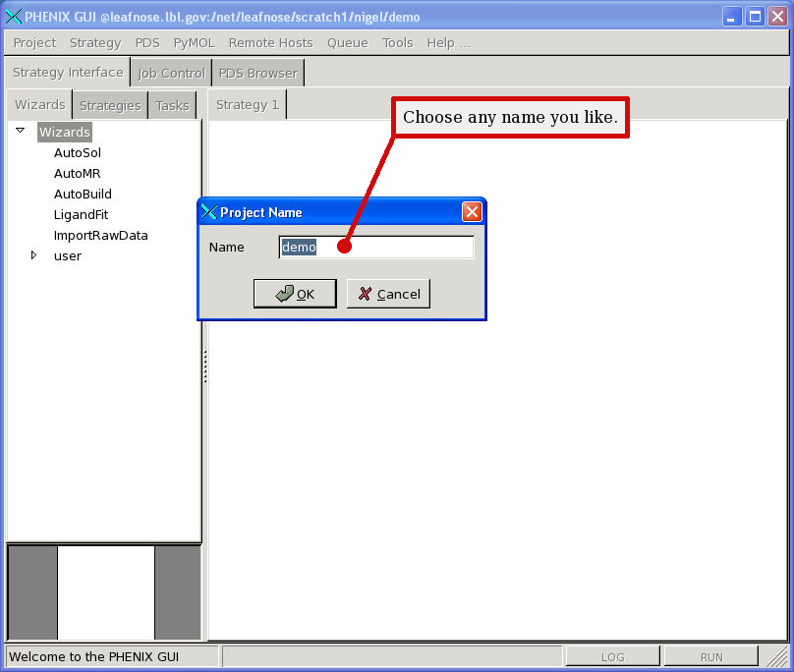The width and height of the screenshot is (794, 672).
Task: Open the Strategies side tab
Action: pyautogui.click(x=110, y=106)
